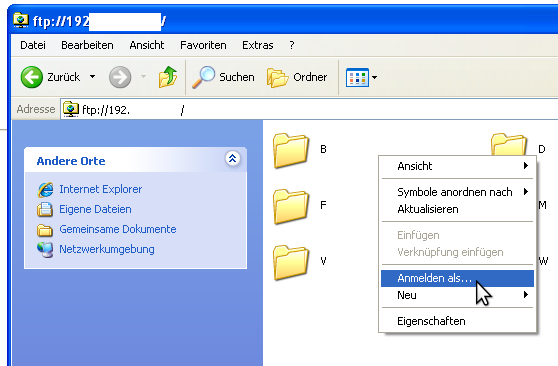The width and height of the screenshot is (558, 366).
Task: Open the ? help menu
Action: coord(292,45)
